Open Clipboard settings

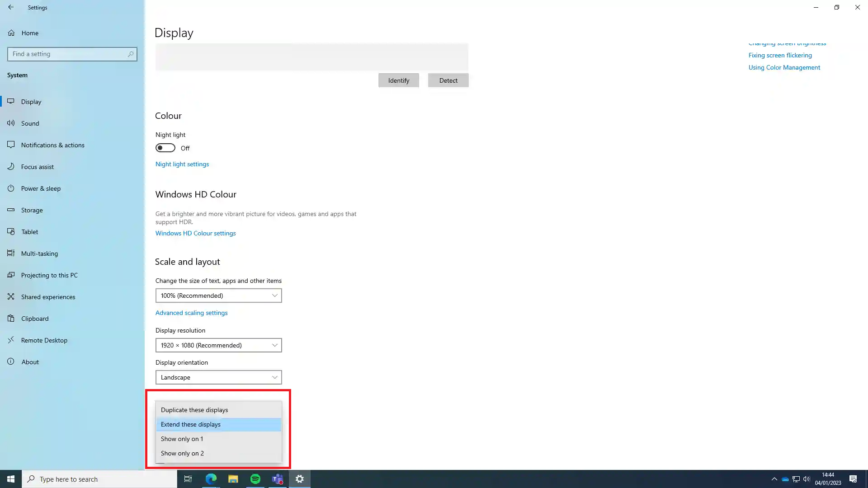click(35, 318)
